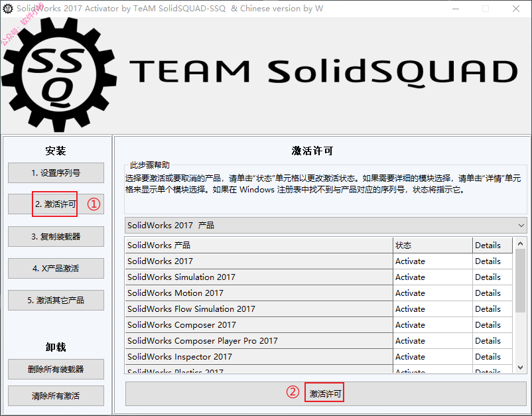Viewport: 532px width, 416px height.
Task: Click the product list scrollbar down arrow
Action: pyautogui.click(x=521, y=368)
